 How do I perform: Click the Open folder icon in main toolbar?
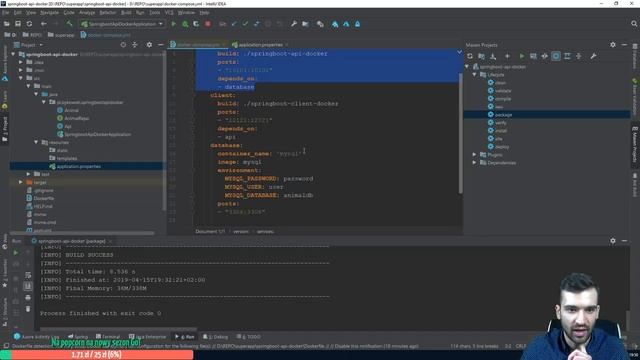pos(7,24)
